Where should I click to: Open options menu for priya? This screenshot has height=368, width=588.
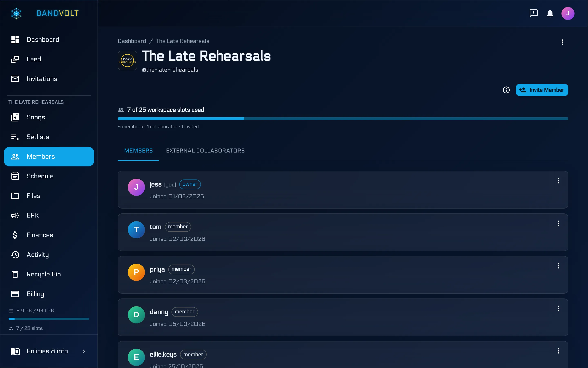[559, 266]
